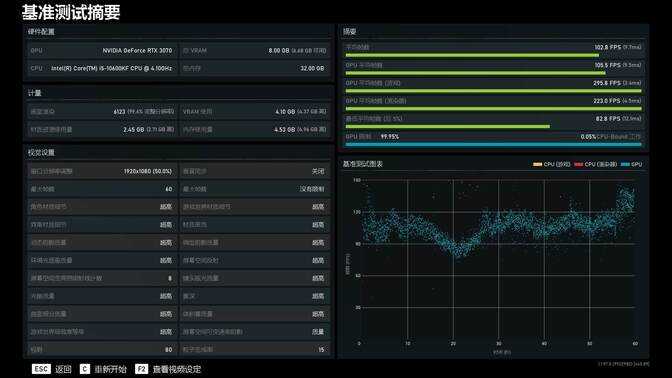672x378 pixels.
Task: Select 重新开始 to rerun the benchmark
Action: click(111, 369)
